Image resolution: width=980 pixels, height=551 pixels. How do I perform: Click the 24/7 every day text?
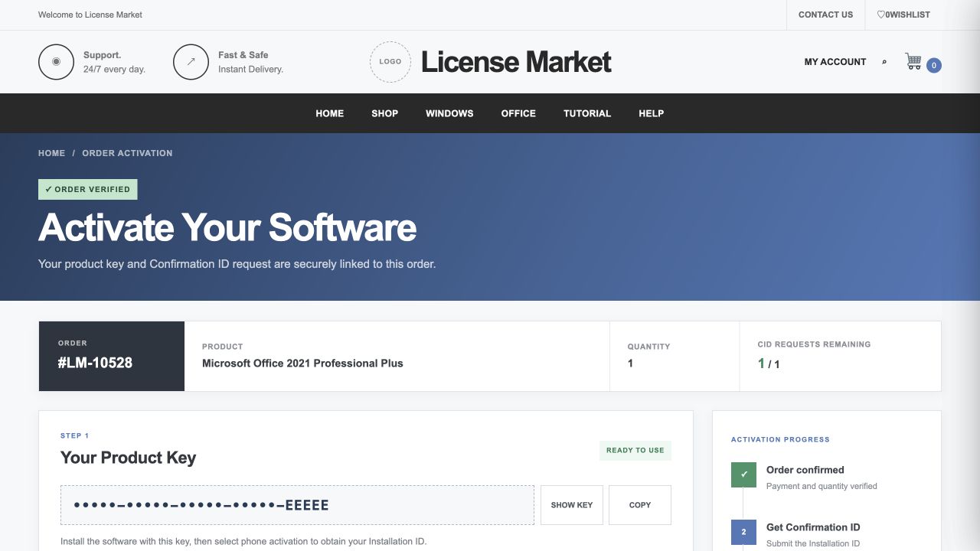(x=114, y=69)
